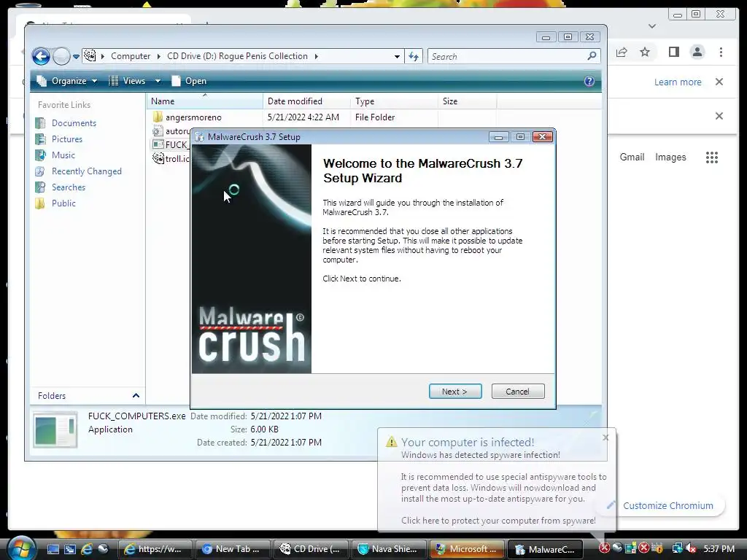Click the taskbar clock 5:37 PM
This screenshot has width=747, height=560.
coord(719,548)
